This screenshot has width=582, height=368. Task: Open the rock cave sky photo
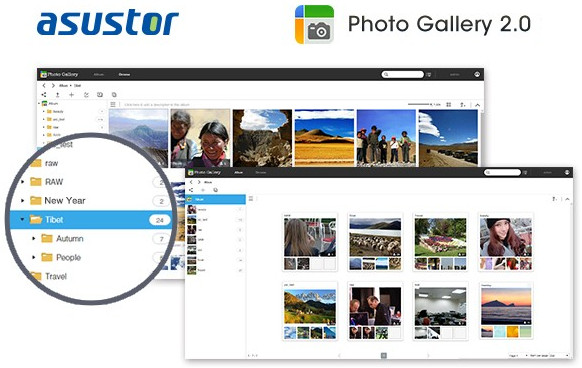click(x=262, y=138)
